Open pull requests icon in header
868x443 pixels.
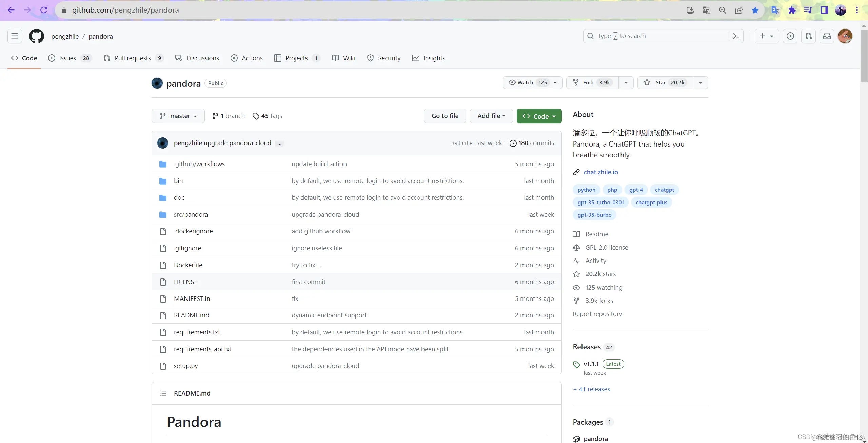click(809, 36)
